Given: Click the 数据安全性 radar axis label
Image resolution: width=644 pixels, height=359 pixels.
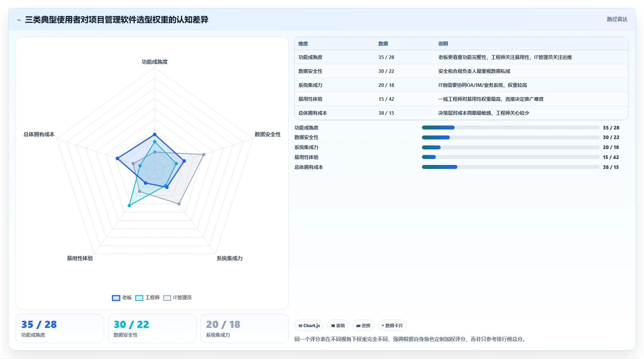Looking at the screenshot, I should pos(268,135).
